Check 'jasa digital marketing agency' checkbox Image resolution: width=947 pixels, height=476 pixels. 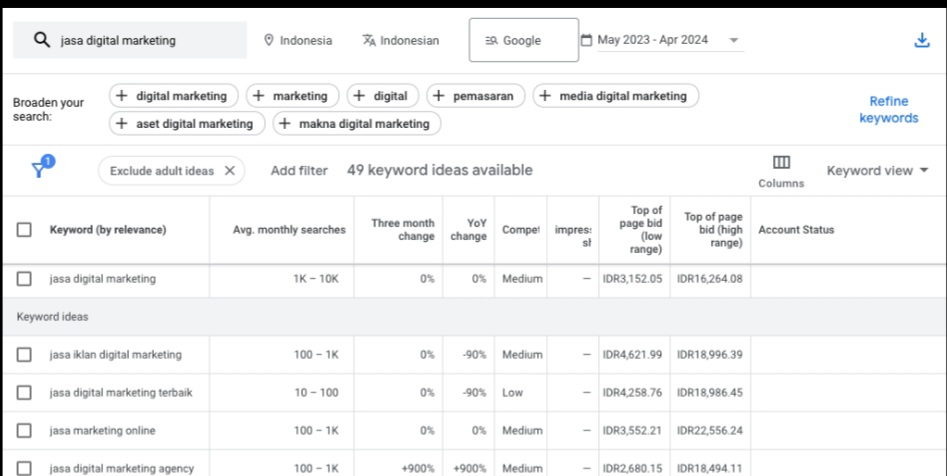24,468
